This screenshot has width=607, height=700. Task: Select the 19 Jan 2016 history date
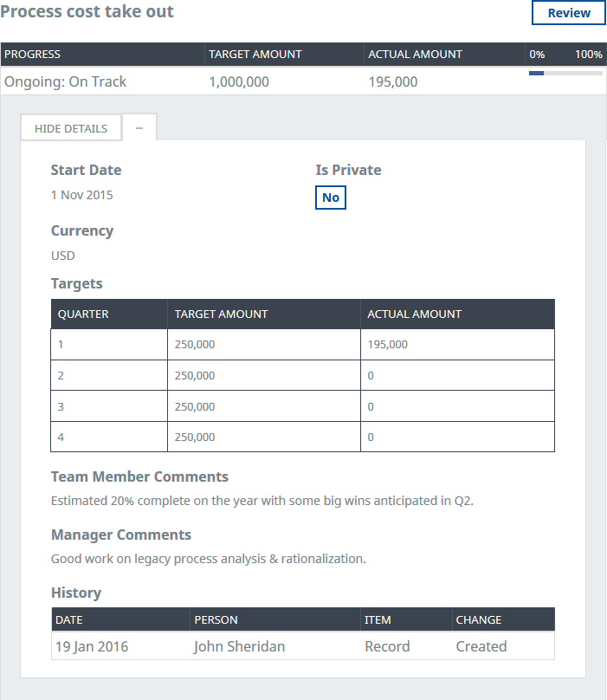(92, 646)
